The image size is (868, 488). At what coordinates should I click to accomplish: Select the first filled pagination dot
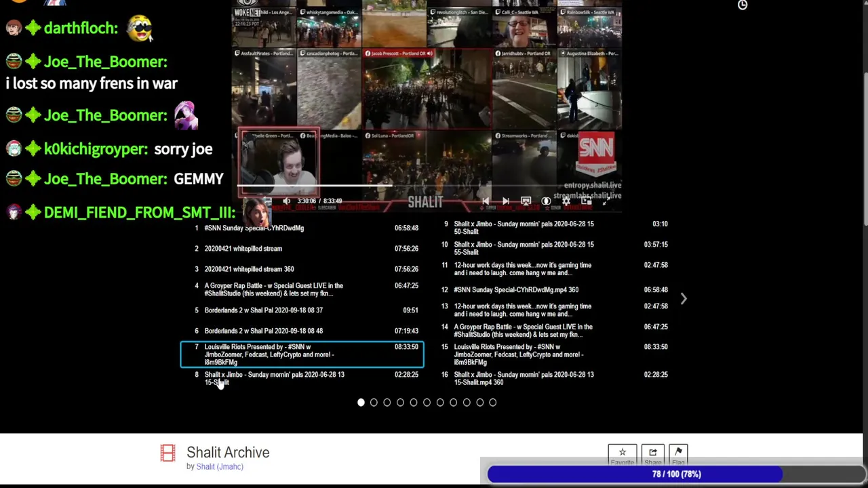[x=361, y=403]
